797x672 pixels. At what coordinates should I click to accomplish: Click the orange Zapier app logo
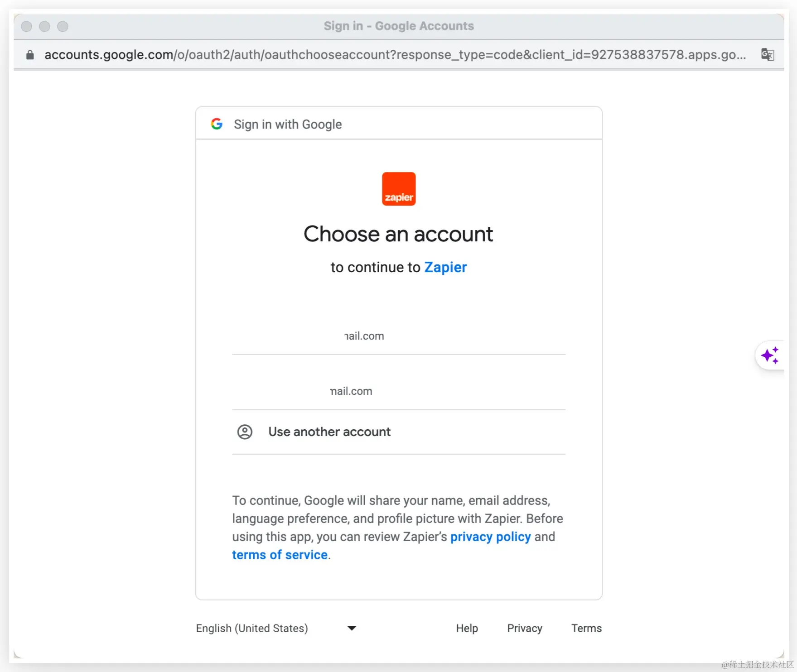399,189
